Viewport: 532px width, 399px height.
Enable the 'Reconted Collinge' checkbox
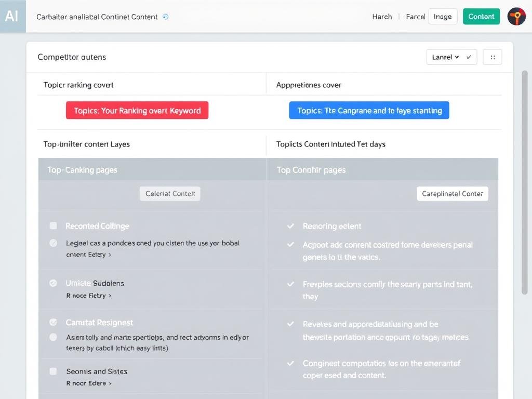(x=53, y=225)
